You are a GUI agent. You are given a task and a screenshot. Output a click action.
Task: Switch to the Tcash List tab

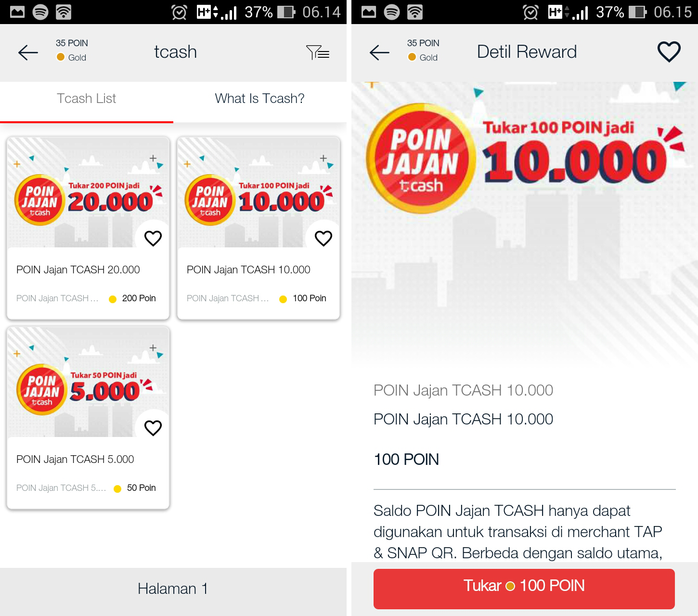click(x=87, y=99)
